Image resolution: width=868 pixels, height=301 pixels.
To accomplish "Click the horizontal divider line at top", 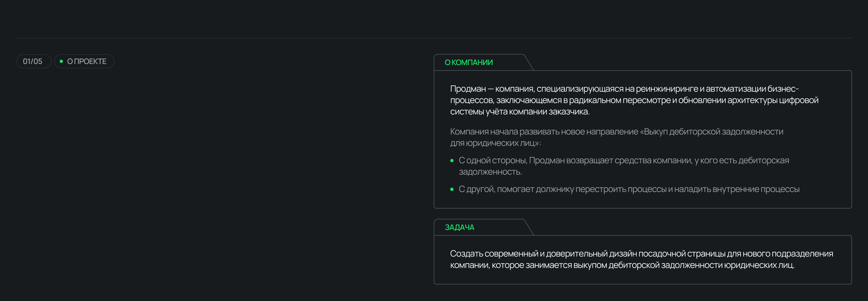I will click(x=434, y=38).
